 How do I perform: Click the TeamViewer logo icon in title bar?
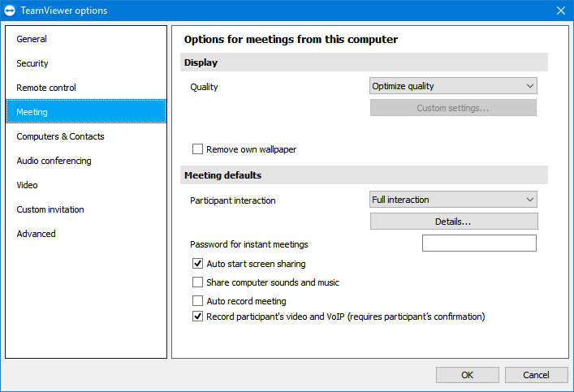[x=10, y=11]
